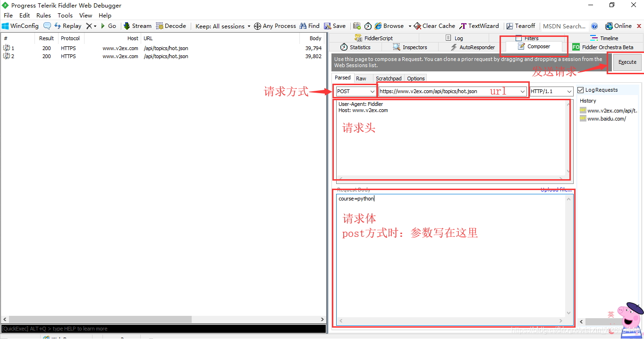Select the Parsed composer sub-tab
The width and height of the screenshot is (644, 339).
tap(343, 78)
